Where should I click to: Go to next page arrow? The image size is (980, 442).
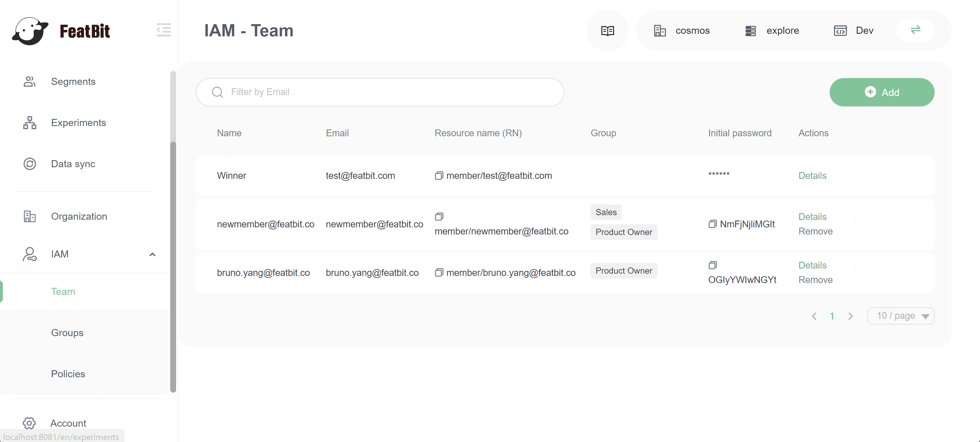point(851,316)
